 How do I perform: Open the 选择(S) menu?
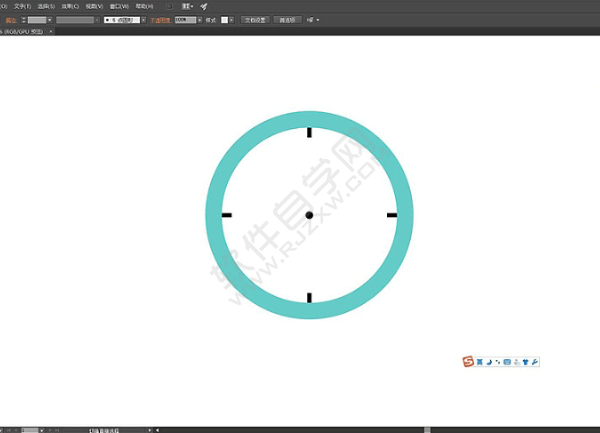[x=46, y=7]
